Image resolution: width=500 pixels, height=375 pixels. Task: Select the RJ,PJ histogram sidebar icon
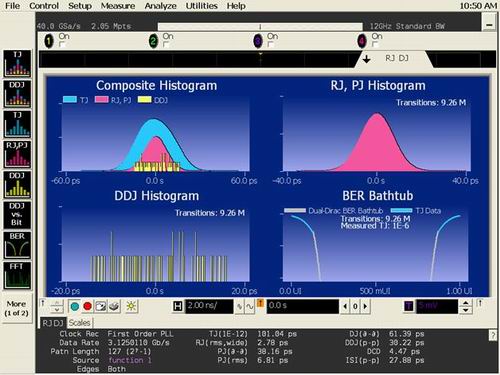(x=17, y=154)
